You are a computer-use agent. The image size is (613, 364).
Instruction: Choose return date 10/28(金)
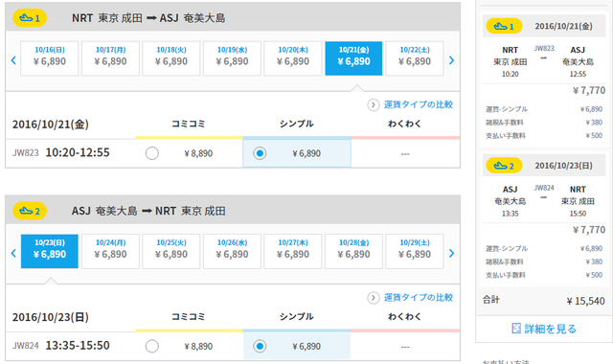coord(353,251)
